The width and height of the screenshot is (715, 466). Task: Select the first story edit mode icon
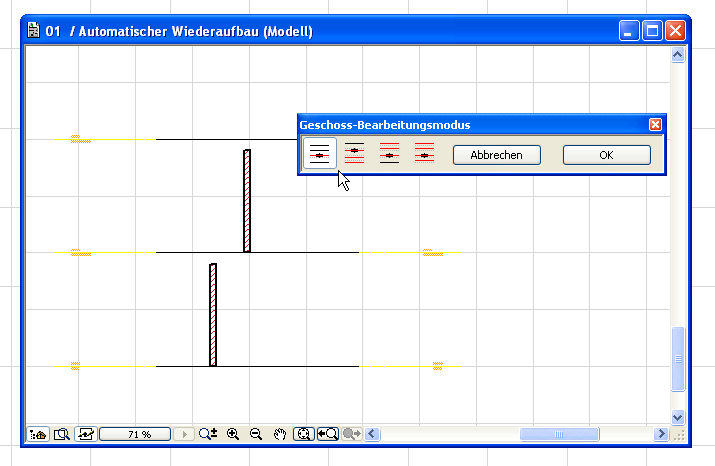pyautogui.click(x=320, y=153)
